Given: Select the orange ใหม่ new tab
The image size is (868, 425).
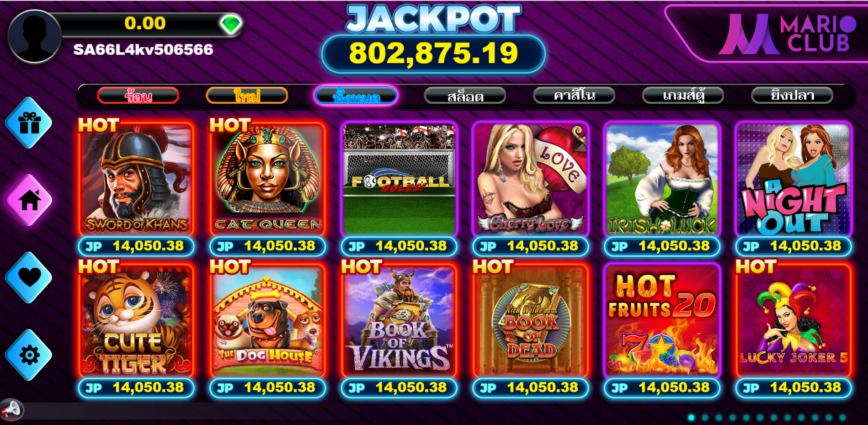Looking at the screenshot, I should [247, 96].
